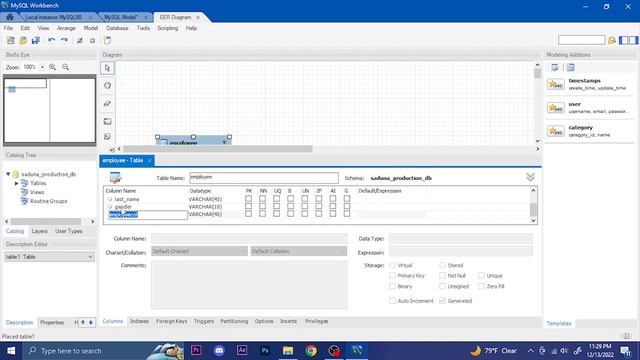Enable the Auto Increment checkbox

[x=392, y=301]
